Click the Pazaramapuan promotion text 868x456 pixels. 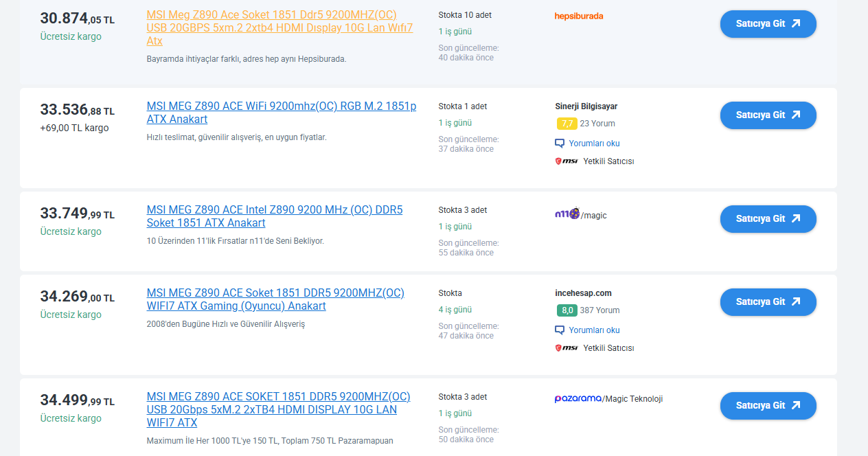tap(270, 441)
